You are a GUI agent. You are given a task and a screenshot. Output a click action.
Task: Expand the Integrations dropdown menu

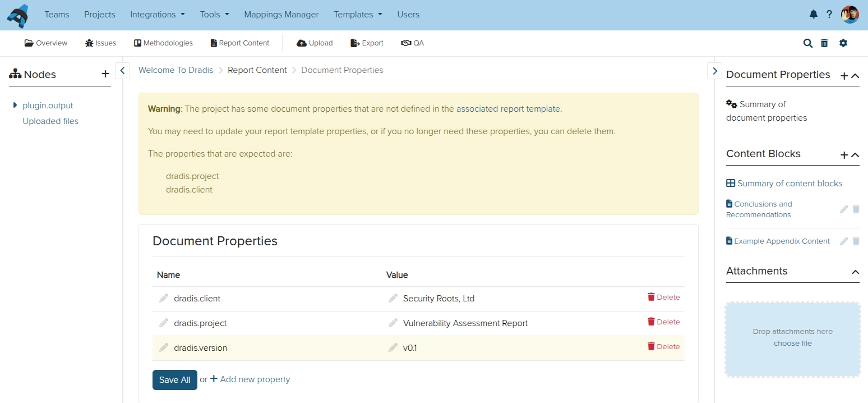click(158, 15)
